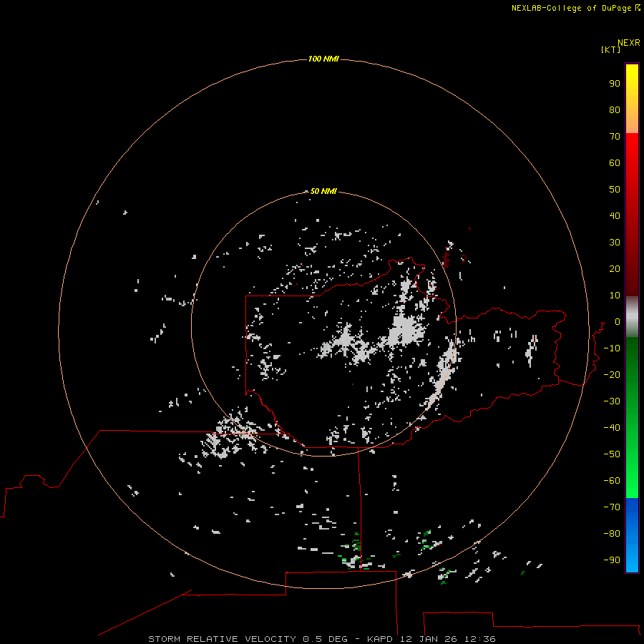Click the 30 value on velocity legend
This screenshot has width=644, height=644.
tap(615, 243)
